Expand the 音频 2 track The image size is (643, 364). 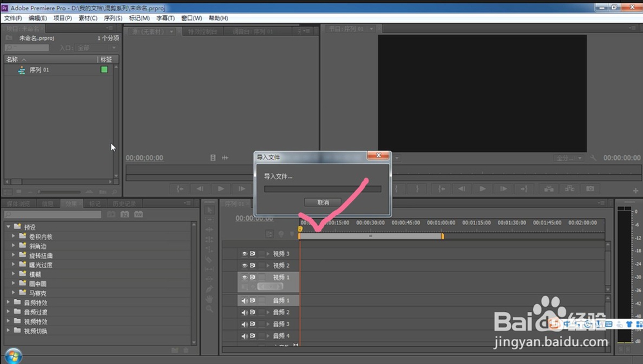[267, 313]
